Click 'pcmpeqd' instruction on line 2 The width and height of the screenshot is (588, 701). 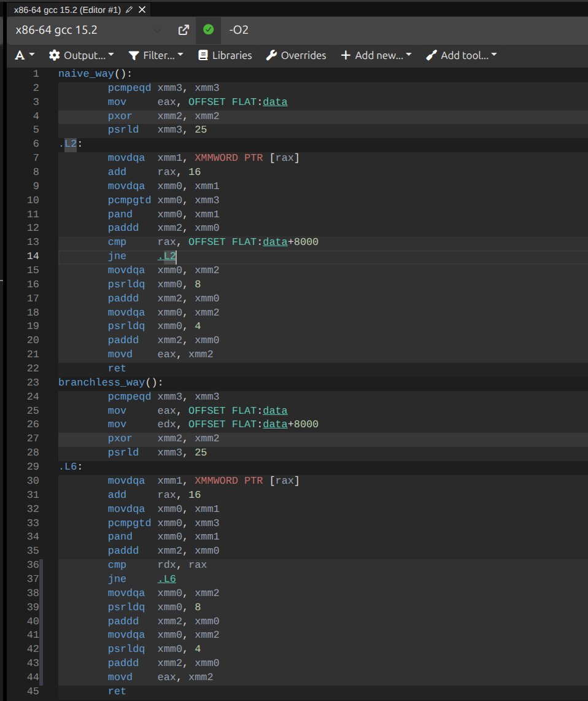pos(130,88)
